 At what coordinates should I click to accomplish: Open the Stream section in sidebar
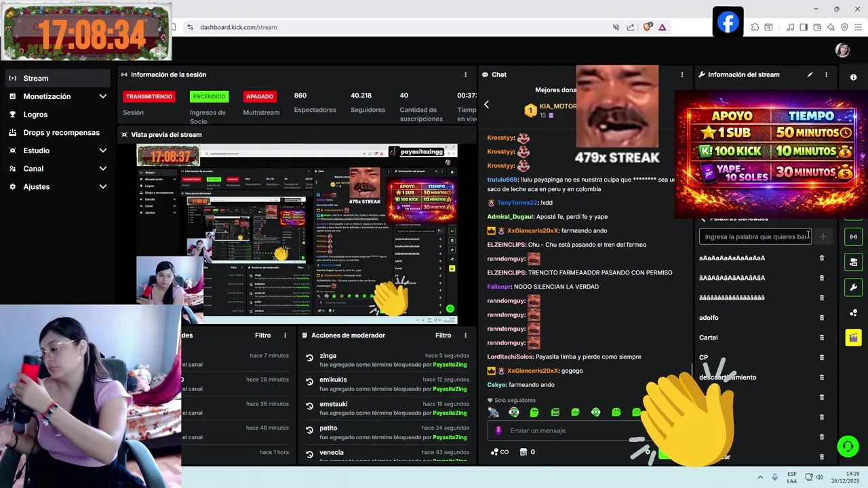point(57,78)
